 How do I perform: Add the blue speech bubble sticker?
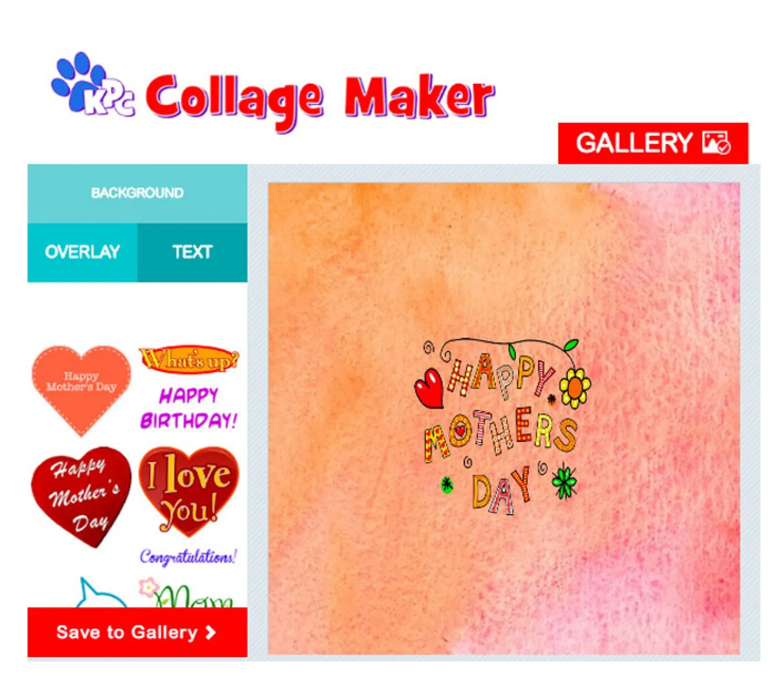click(x=101, y=593)
